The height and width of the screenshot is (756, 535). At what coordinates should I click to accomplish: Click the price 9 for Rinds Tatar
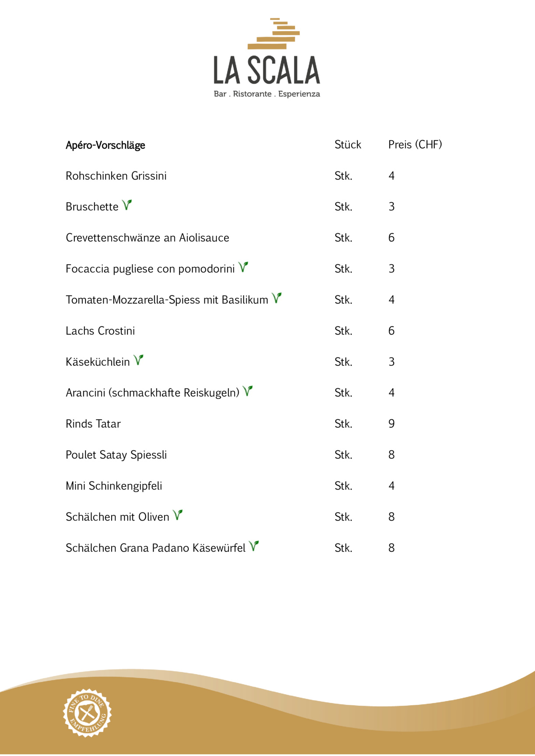coord(391,424)
